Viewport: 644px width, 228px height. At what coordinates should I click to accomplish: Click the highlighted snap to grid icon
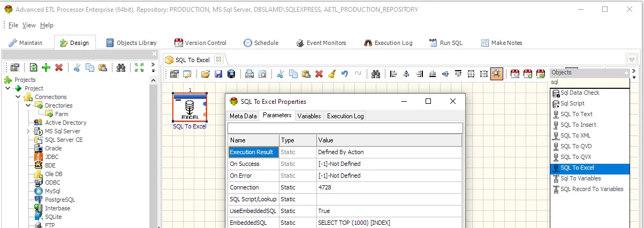497,74
